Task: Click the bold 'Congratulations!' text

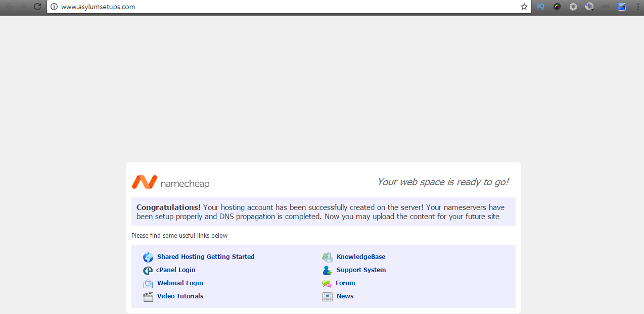Action: click(168, 207)
